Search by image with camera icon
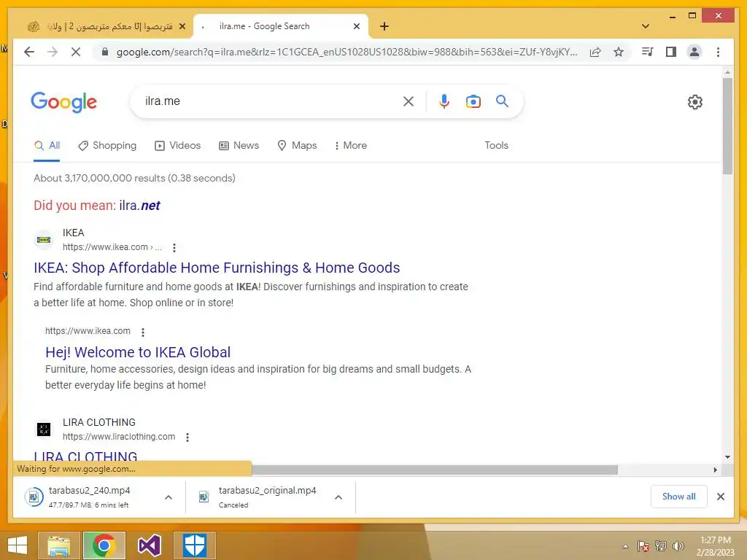Viewport: 747px width, 560px height. [x=473, y=101]
